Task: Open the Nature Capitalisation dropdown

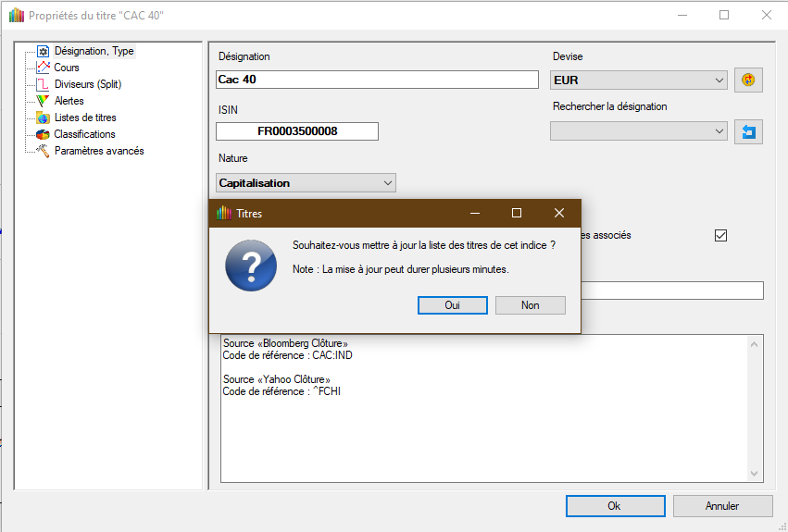Action: point(306,183)
